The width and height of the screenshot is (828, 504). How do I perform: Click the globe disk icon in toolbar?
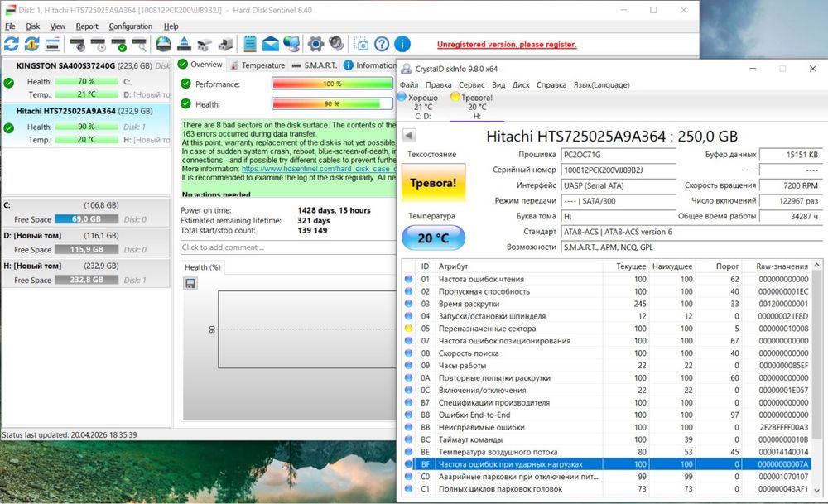coord(163,45)
